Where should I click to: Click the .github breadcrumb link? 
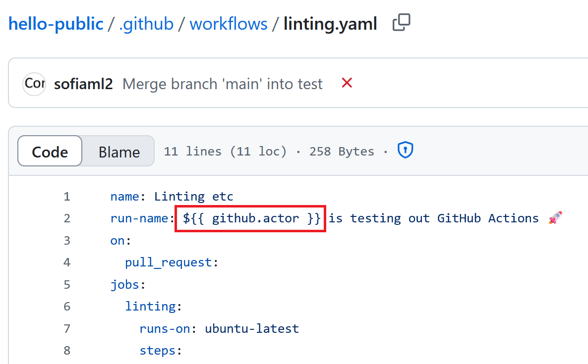(x=146, y=23)
